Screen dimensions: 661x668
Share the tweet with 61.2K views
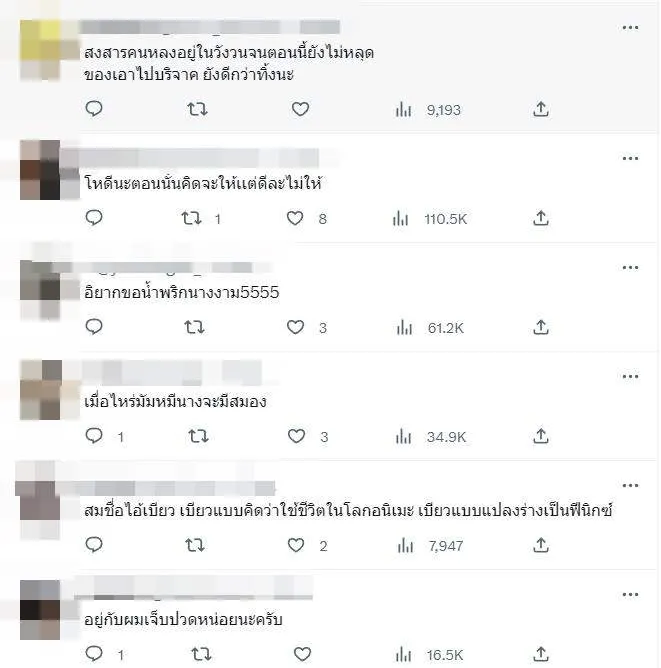point(540,327)
